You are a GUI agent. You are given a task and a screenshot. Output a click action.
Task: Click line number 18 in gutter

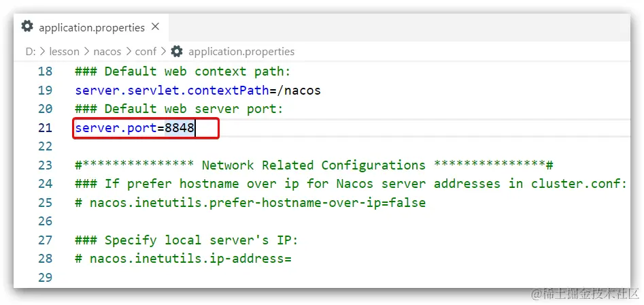(45, 71)
